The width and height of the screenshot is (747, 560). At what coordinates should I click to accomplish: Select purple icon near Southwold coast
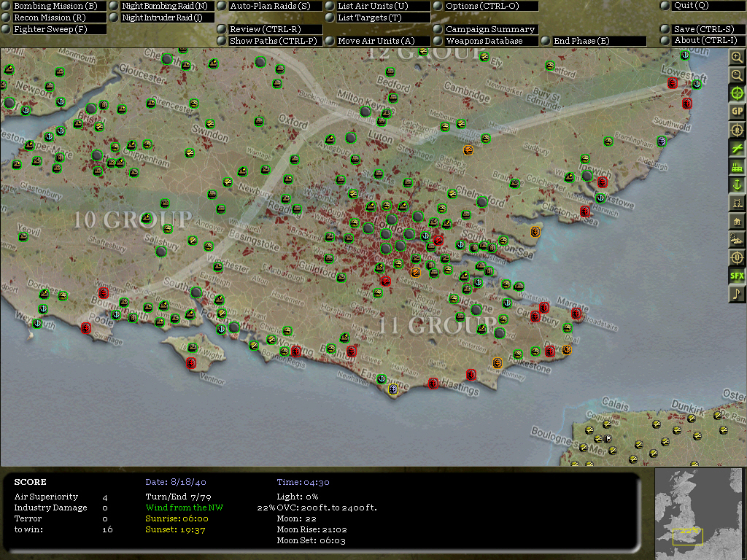click(661, 141)
